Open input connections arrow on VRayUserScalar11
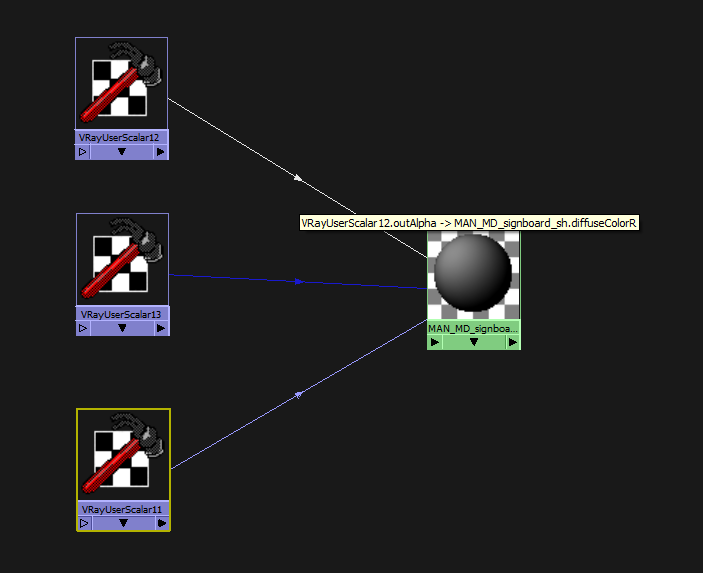The height and width of the screenshot is (573, 703). [84, 523]
